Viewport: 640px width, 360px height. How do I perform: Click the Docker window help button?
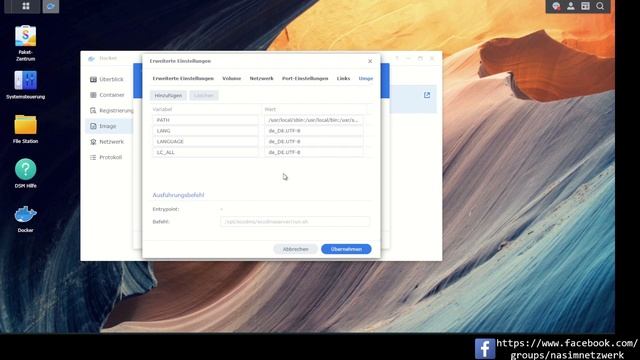(397, 59)
